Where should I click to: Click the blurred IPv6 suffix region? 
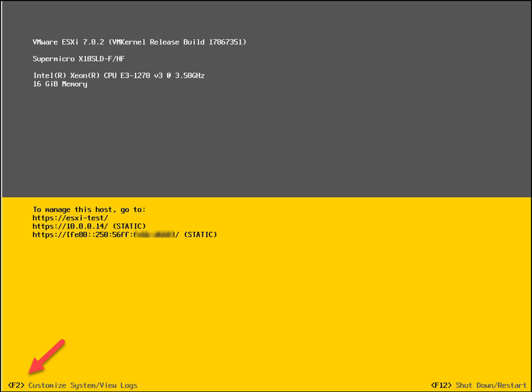click(153, 234)
